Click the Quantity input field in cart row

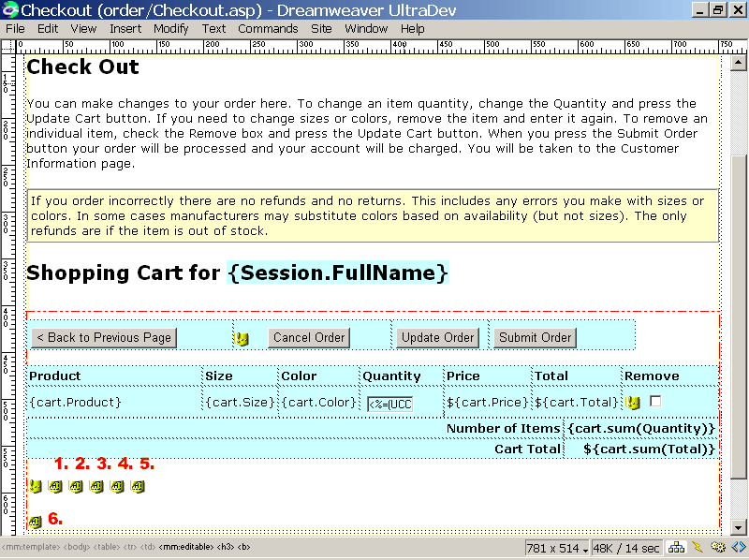coord(389,404)
